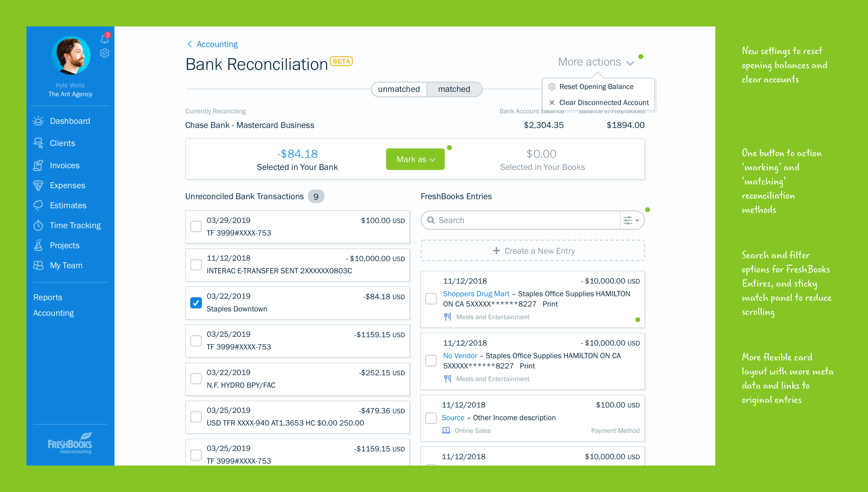868x492 pixels.
Task: Click the Kyle Wells profile avatar
Action: (x=71, y=55)
